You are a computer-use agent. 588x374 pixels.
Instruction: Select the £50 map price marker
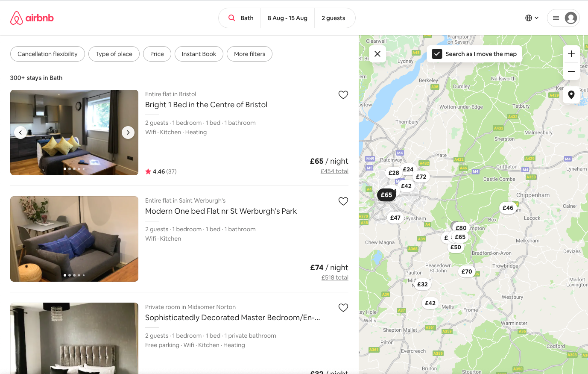456,247
